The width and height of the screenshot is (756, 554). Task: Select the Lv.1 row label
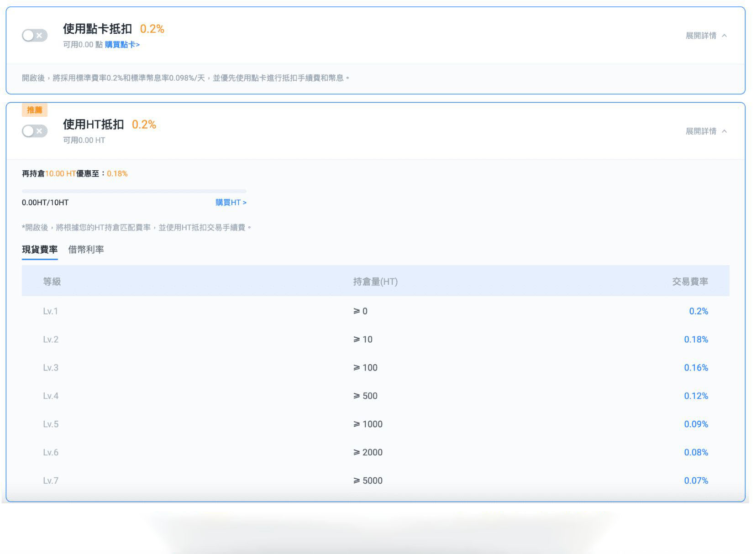pyautogui.click(x=51, y=311)
